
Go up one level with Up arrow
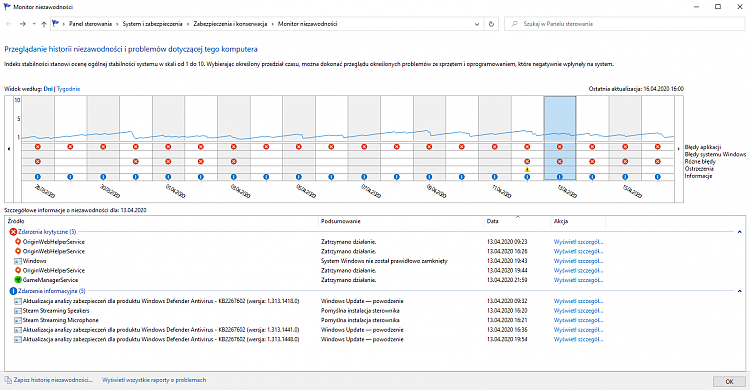click(x=44, y=24)
